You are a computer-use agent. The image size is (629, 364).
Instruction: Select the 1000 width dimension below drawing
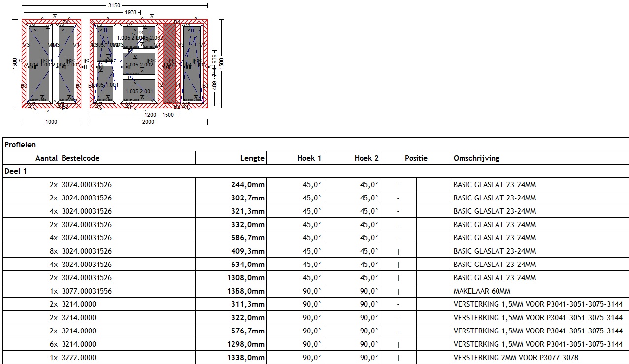pyautogui.click(x=51, y=122)
